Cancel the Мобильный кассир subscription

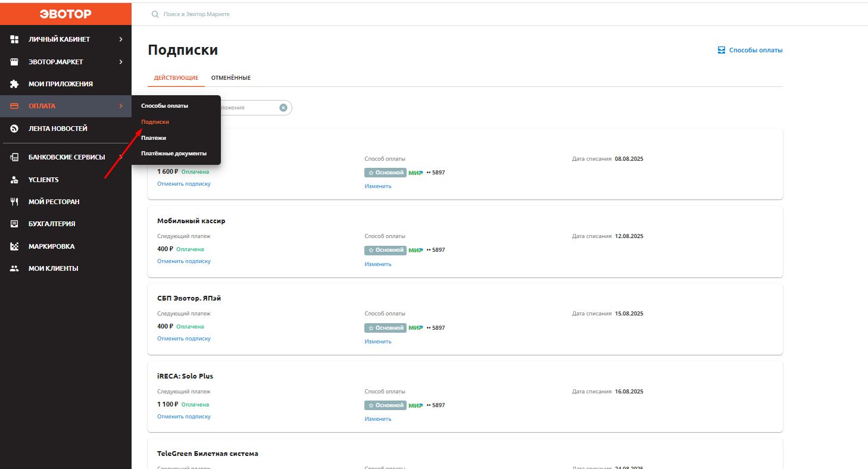(x=184, y=261)
